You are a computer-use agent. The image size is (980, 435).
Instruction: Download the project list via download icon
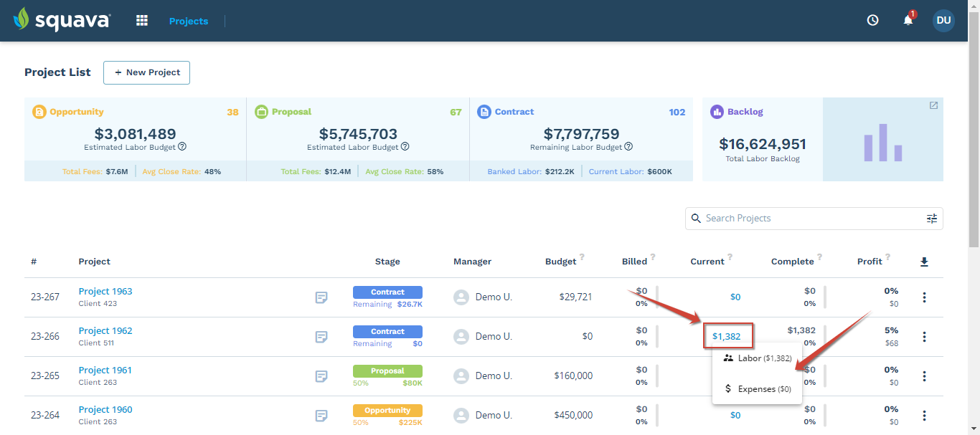click(924, 262)
